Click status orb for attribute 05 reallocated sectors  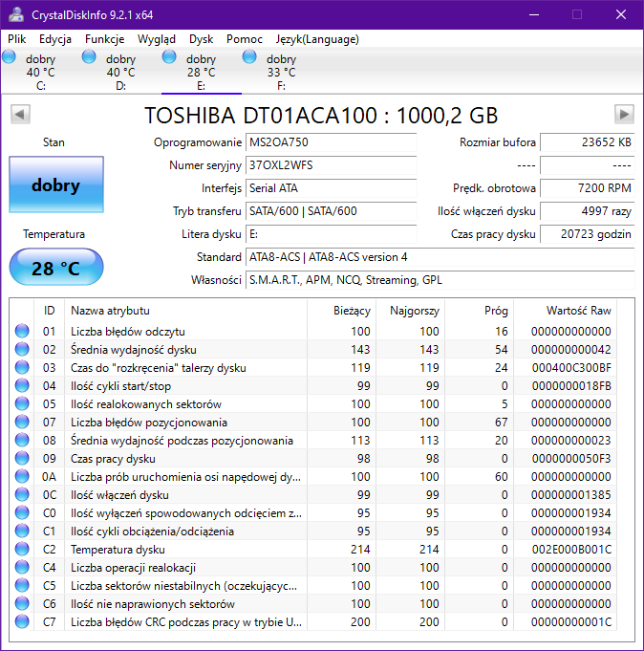(22, 404)
